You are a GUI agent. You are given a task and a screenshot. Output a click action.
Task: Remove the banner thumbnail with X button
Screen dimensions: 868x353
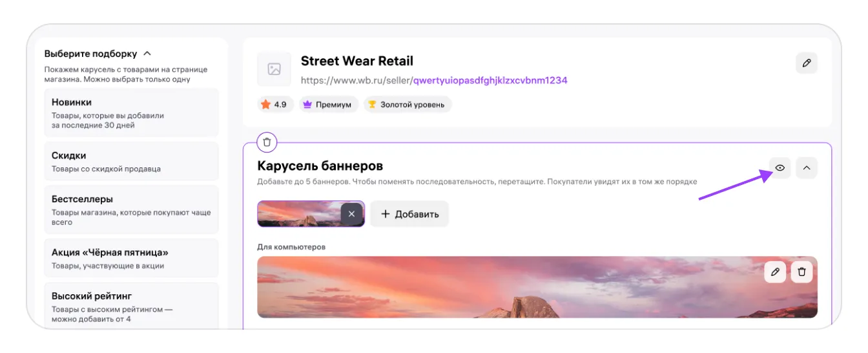point(351,214)
